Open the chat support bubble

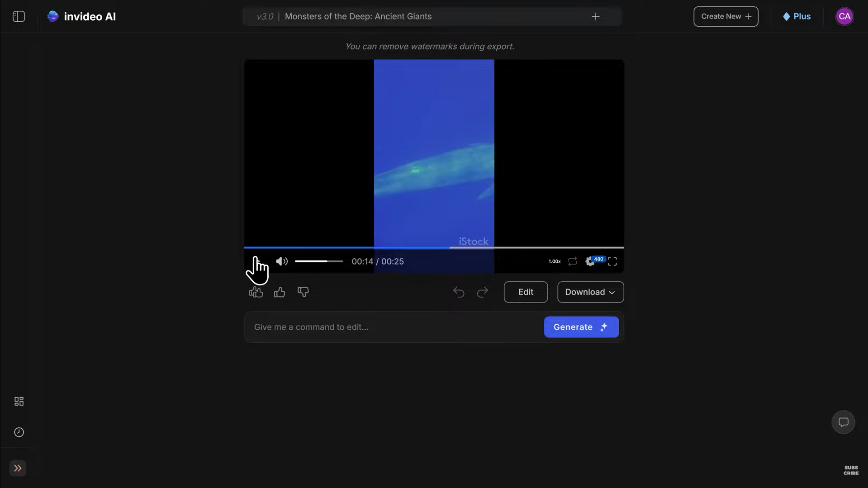pos(843,422)
